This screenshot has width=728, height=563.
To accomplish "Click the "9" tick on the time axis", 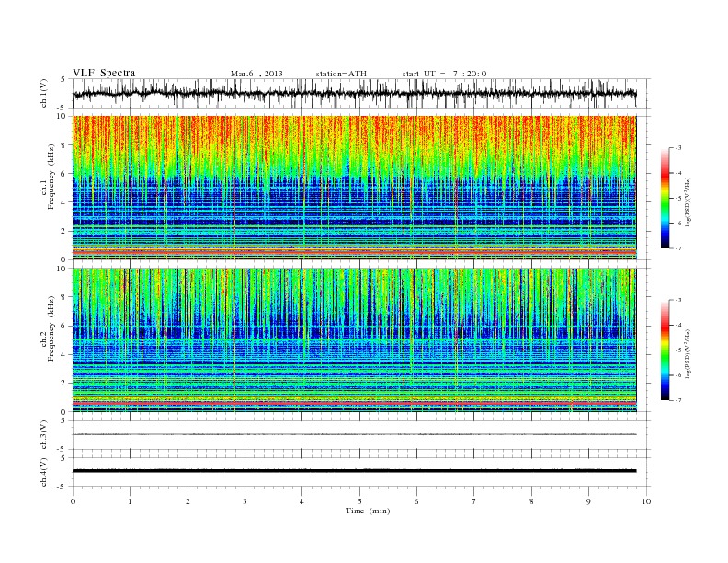I will 588,501.
